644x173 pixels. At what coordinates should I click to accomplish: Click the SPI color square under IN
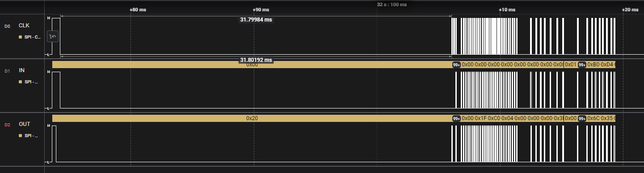pos(20,82)
